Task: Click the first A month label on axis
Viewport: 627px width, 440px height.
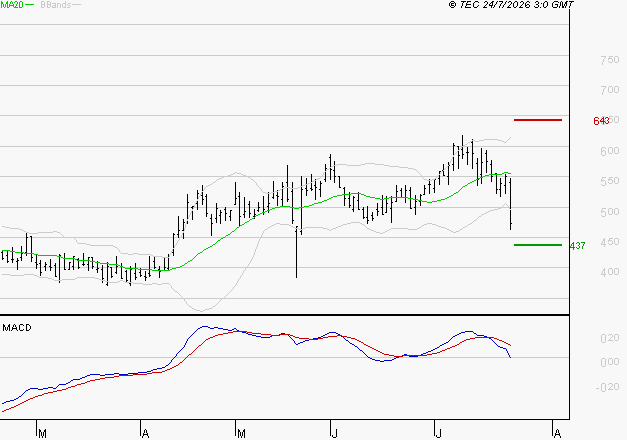Action: click(x=146, y=434)
